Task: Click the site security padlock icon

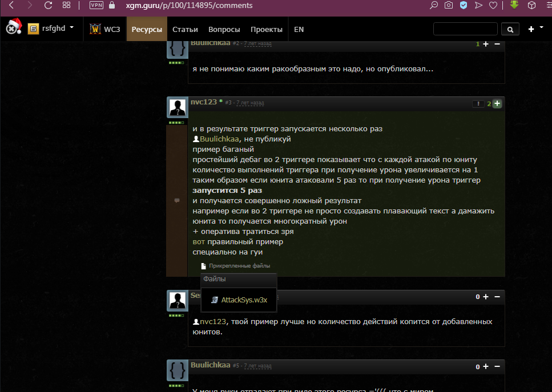Action: pos(112,5)
